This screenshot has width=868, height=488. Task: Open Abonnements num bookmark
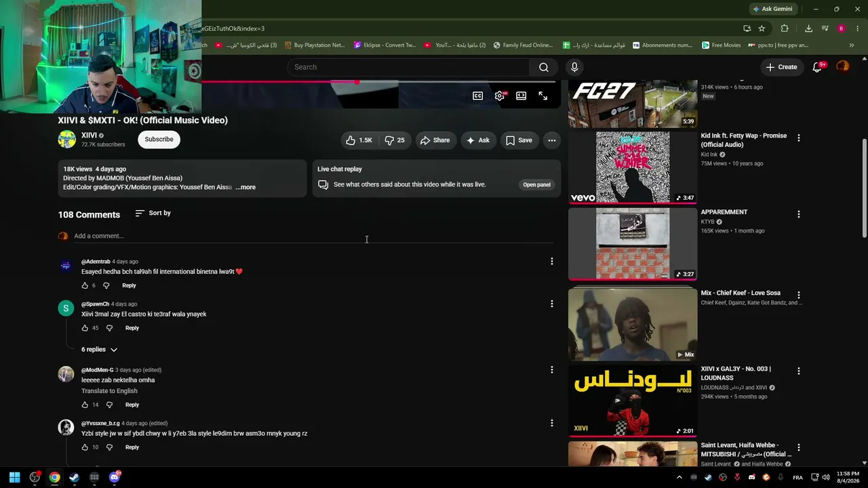(662, 45)
